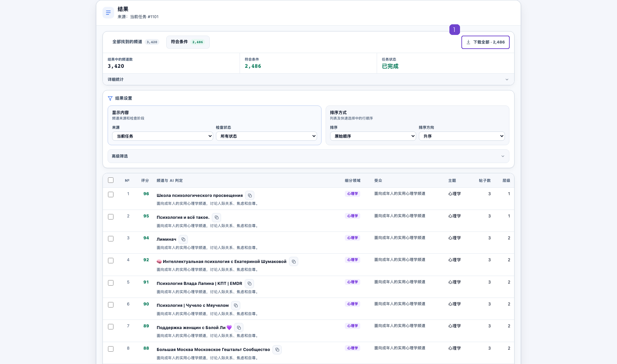The height and width of the screenshot is (364, 617).
Task: Click the 细分领域 column header
Action: coord(352,180)
